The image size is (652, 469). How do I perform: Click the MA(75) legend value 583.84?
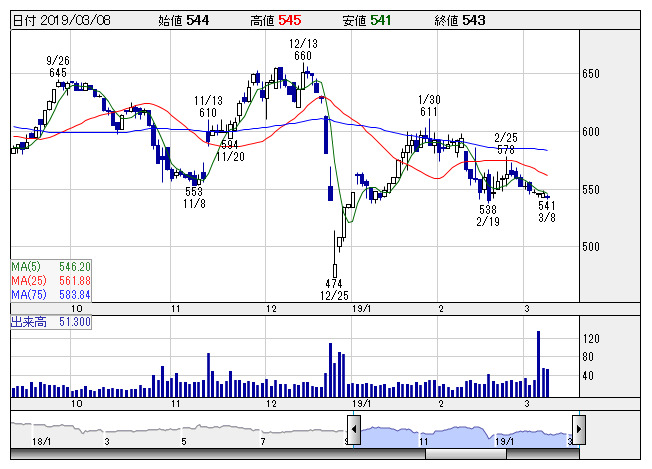[75, 295]
